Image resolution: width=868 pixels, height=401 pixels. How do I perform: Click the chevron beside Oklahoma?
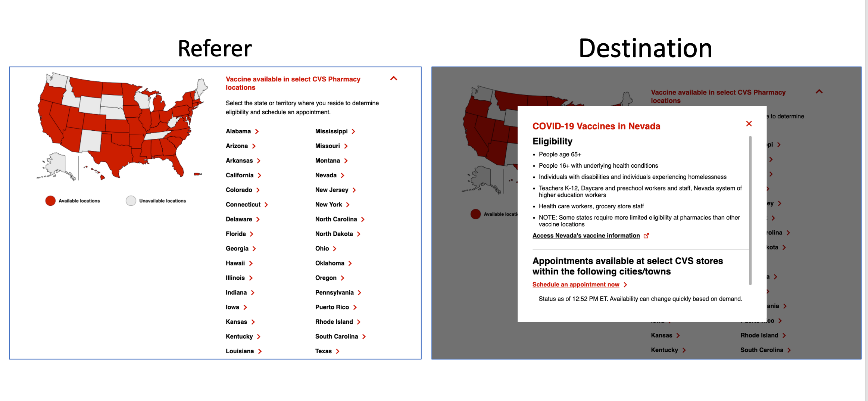click(x=350, y=263)
